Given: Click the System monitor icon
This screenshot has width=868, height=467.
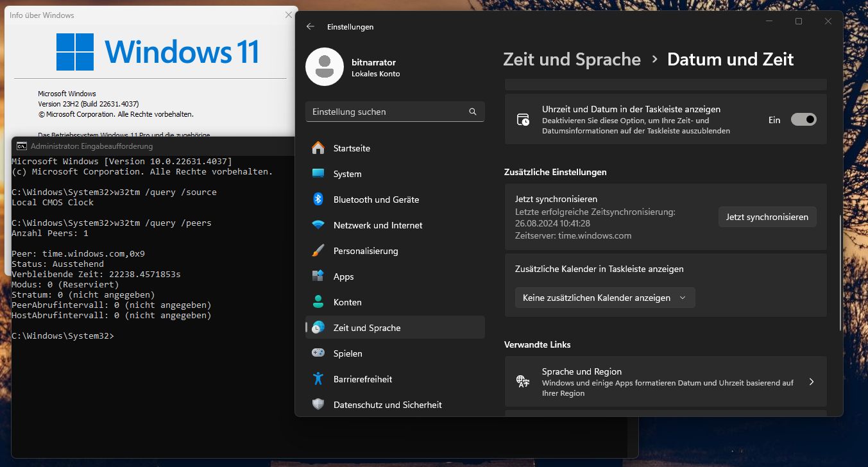Looking at the screenshot, I should pyautogui.click(x=318, y=174).
